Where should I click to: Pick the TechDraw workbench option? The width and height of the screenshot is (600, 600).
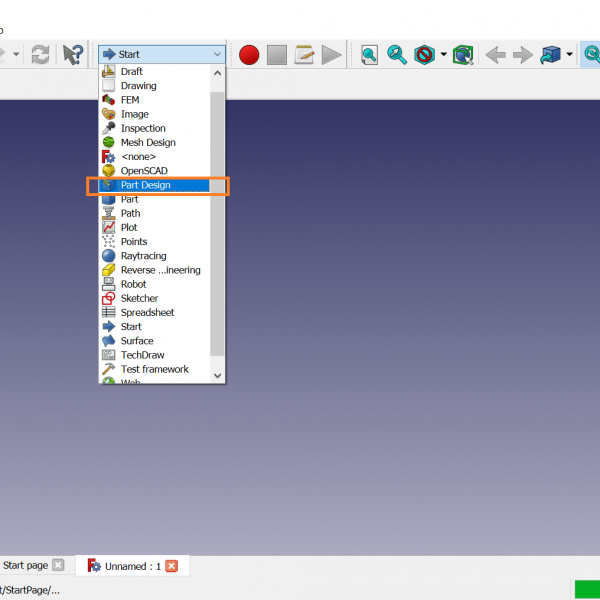142,355
